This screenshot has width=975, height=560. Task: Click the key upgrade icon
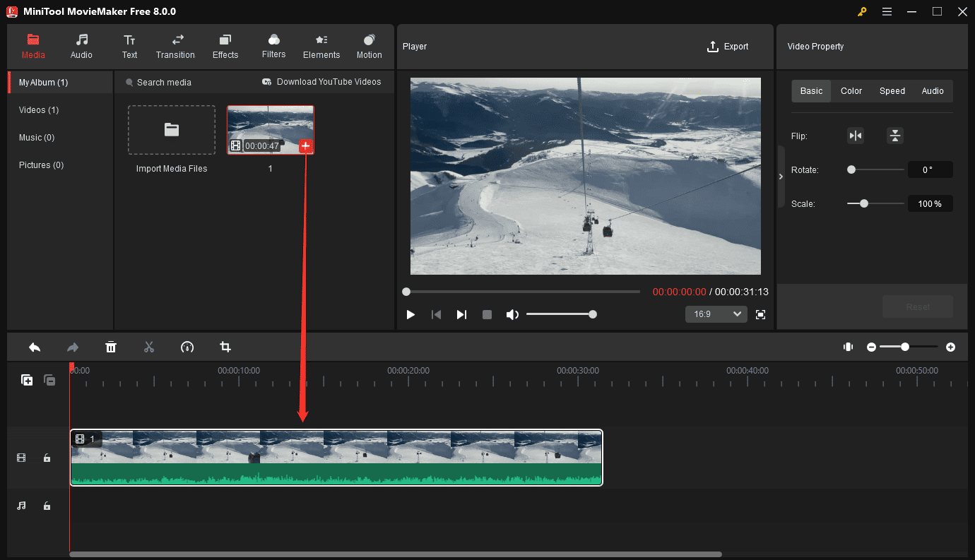(862, 11)
